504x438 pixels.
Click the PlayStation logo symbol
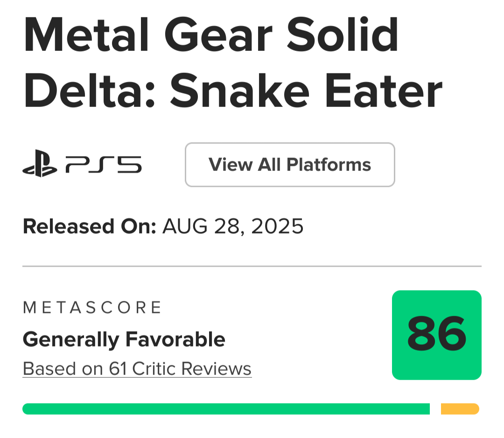[40, 164]
